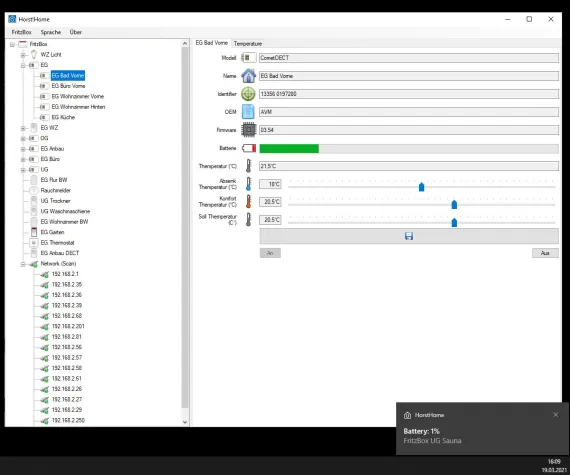Click the battery icon next to Batterie
The height and width of the screenshot is (475, 570).
tap(249, 148)
